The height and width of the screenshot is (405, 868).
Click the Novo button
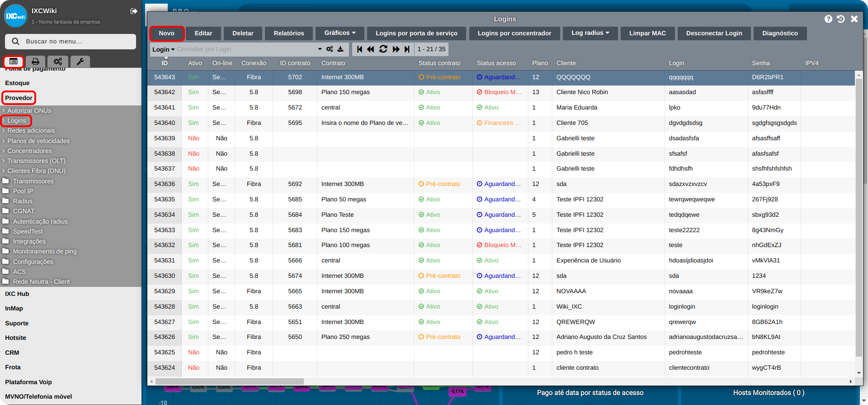[x=166, y=33]
